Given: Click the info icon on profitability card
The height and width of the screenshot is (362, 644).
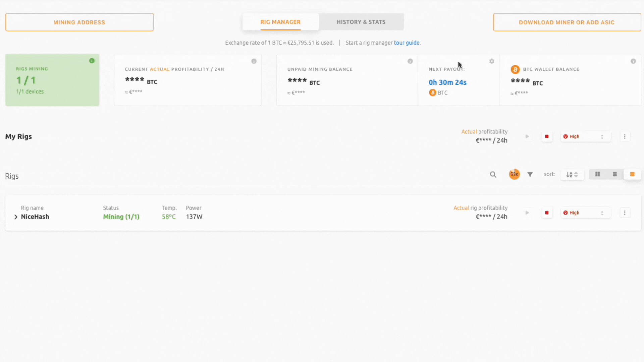Looking at the screenshot, I should click(x=254, y=61).
